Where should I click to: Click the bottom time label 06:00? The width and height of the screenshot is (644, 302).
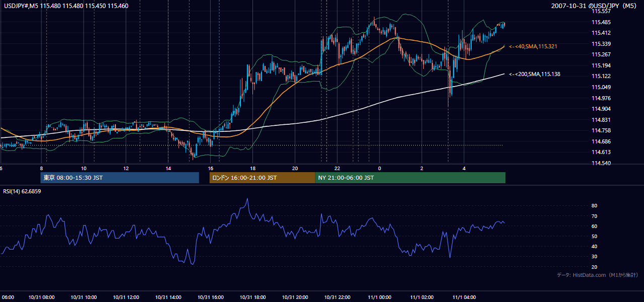[x=8, y=297]
